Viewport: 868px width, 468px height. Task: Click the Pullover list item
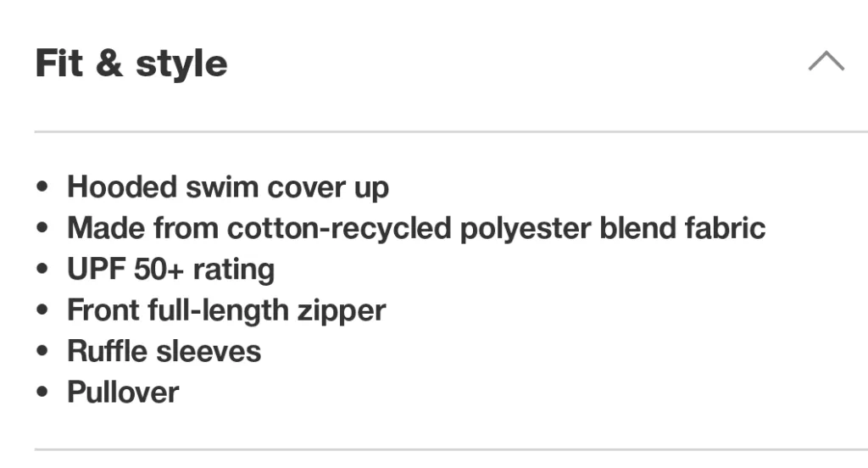click(x=123, y=393)
